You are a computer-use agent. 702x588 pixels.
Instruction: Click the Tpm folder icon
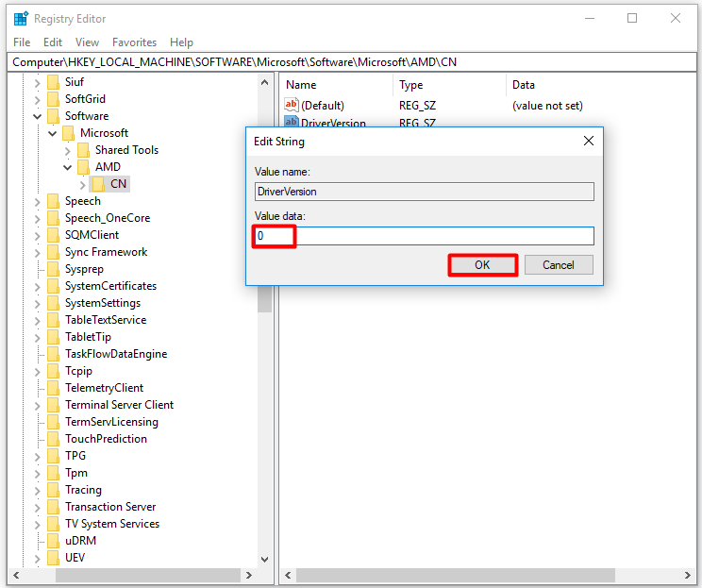click(x=53, y=473)
